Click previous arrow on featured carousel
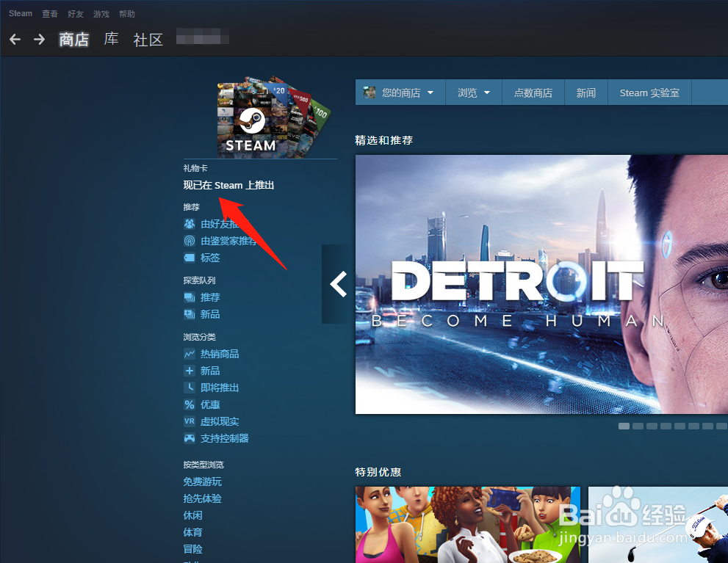This screenshot has width=728, height=563. coord(339,284)
